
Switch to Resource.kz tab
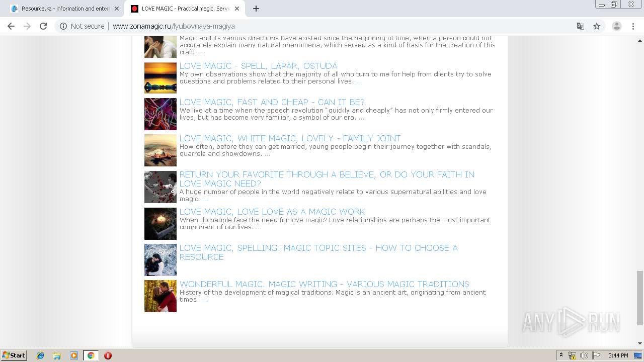pyautogui.click(x=64, y=9)
